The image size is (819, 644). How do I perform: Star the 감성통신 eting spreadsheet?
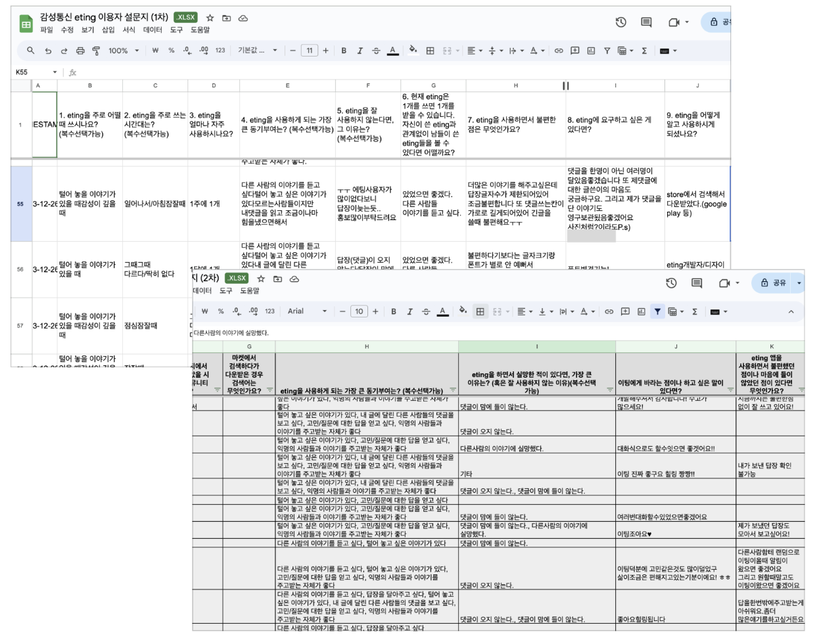210,18
